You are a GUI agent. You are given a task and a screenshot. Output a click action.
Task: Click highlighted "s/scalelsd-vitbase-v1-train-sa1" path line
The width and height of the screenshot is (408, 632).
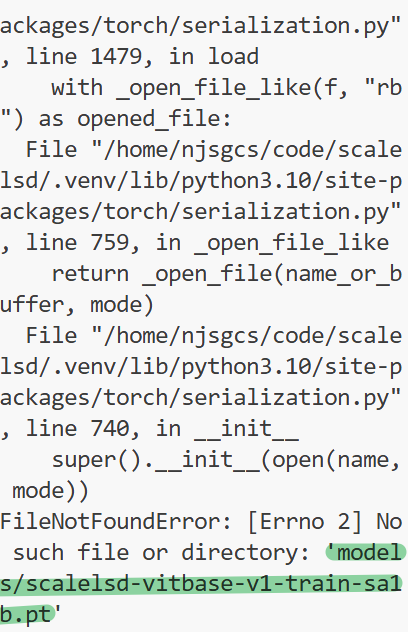point(201,584)
